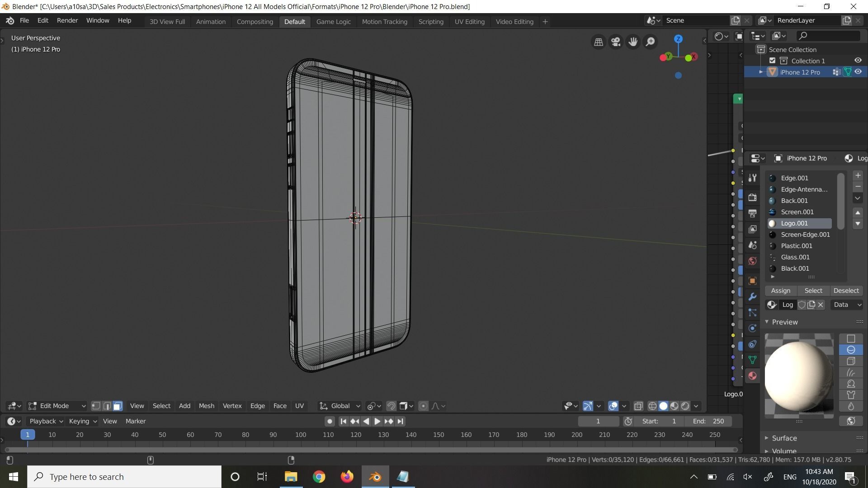The image size is (868, 488).
Task: Select flat plane preview type
Action: point(851,338)
